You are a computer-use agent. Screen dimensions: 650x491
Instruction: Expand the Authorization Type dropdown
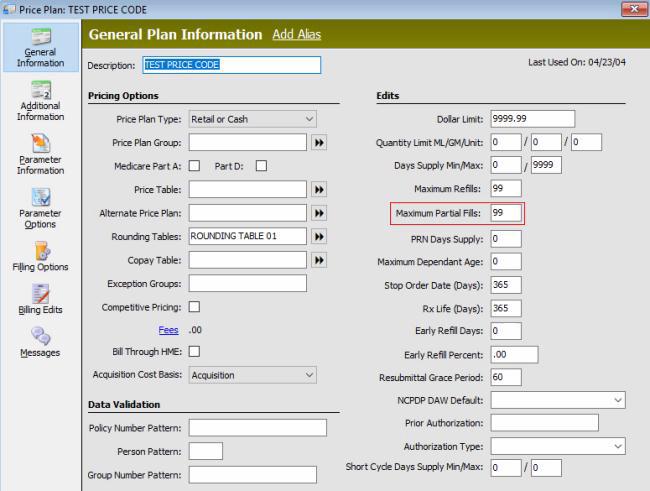558,446
